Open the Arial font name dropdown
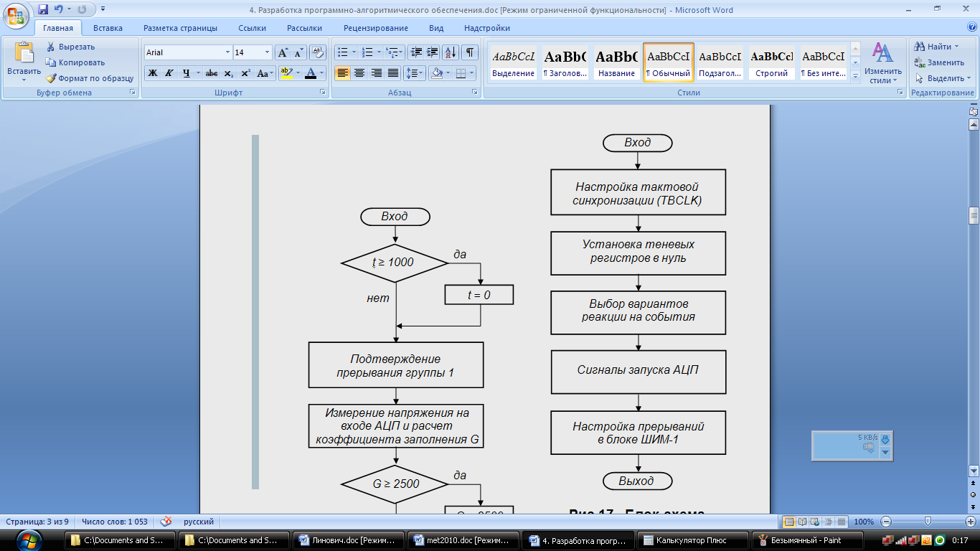The height and width of the screenshot is (551, 980). coord(227,52)
